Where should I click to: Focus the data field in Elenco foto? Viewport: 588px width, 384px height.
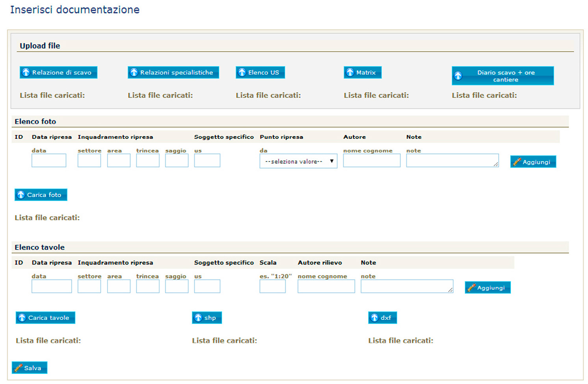49,160
